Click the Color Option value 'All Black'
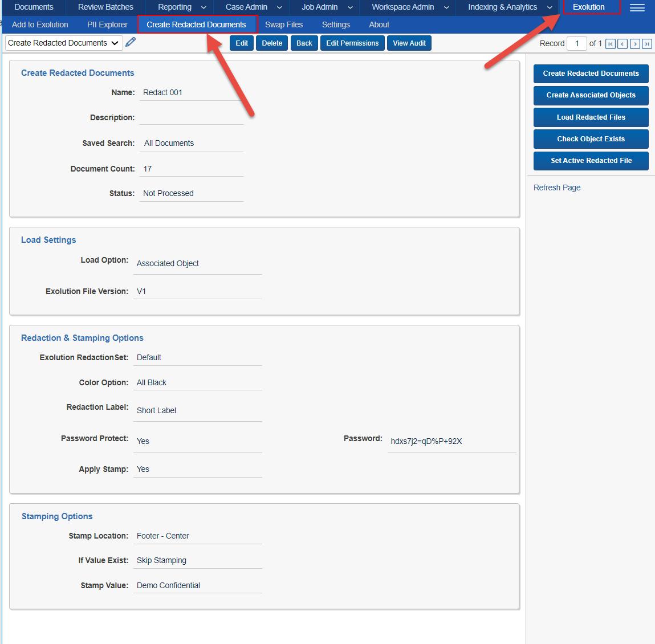 pos(151,382)
